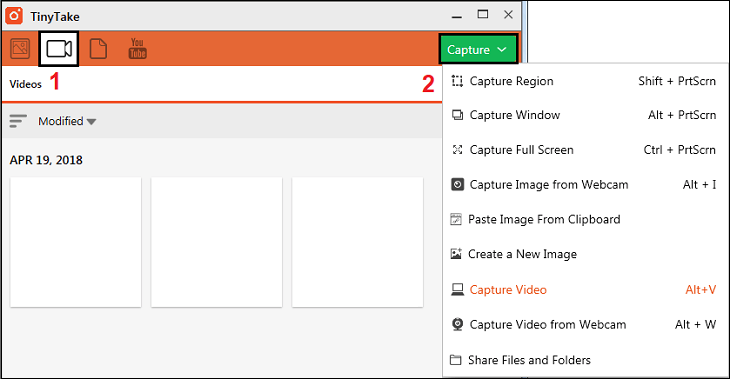
Task: Toggle the sort order lines icon
Action: pyautogui.click(x=18, y=121)
